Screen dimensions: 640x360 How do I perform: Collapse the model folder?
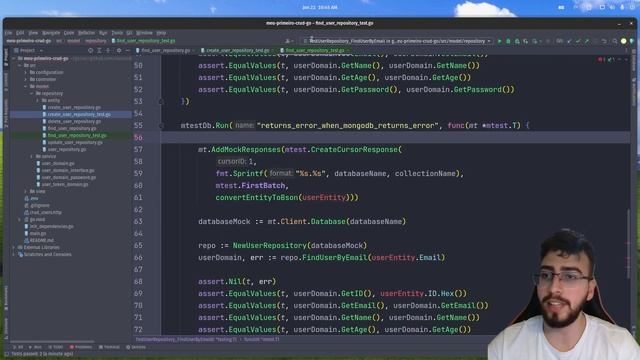26,86
